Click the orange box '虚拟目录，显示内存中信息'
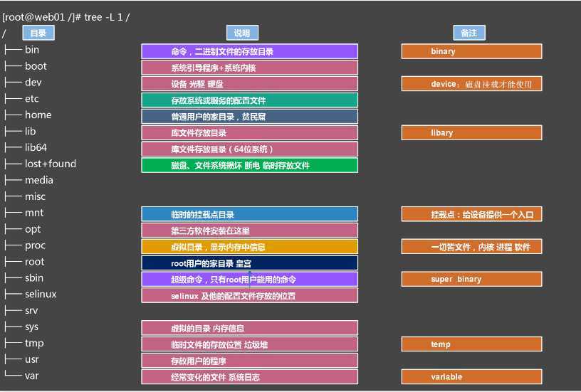Image resolution: width=581 pixels, height=392 pixels. point(249,247)
